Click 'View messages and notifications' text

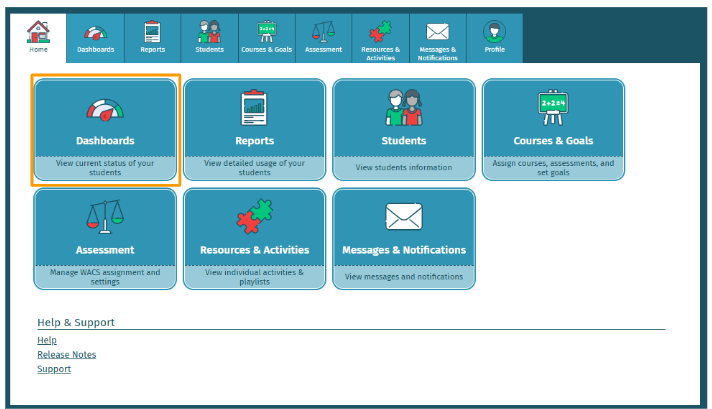[404, 277]
